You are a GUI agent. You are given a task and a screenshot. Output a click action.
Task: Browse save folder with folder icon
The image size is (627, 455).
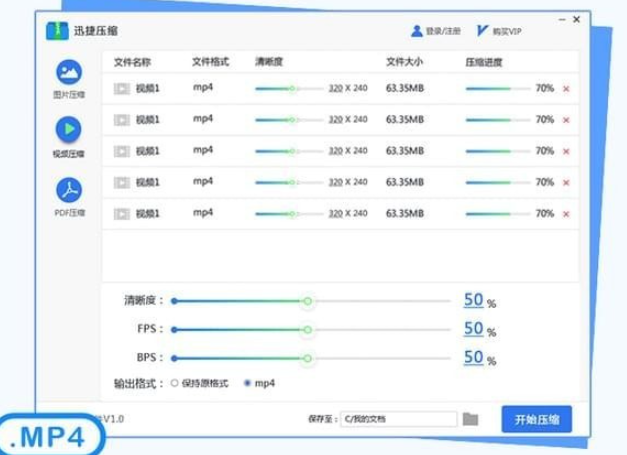[471, 419]
